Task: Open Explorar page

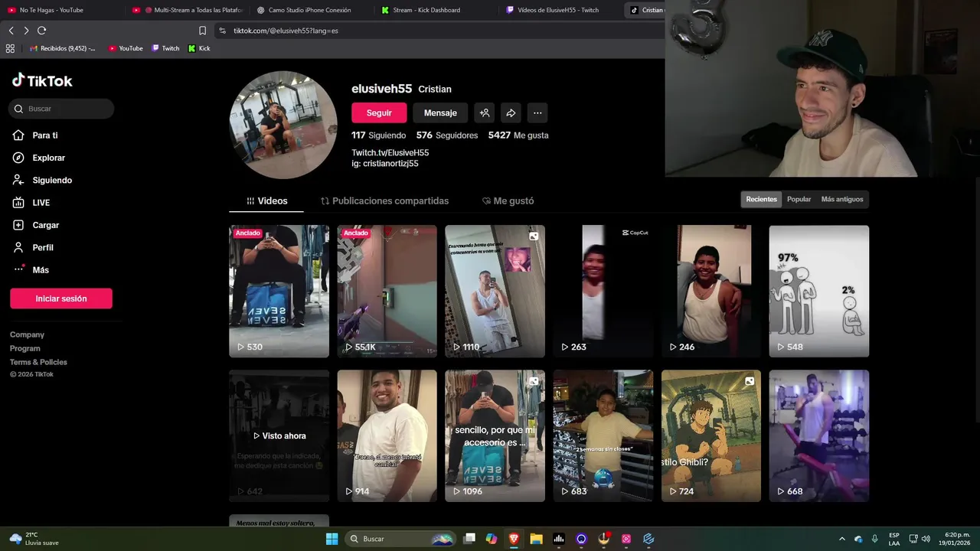Action: pos(39,158)
